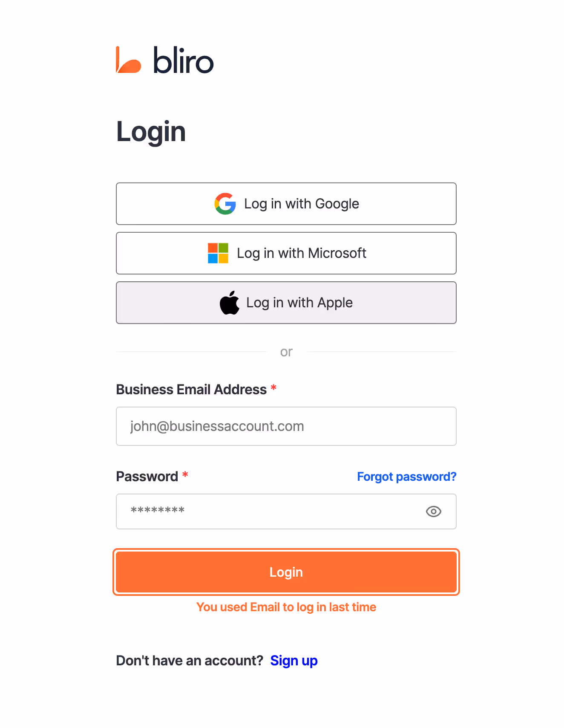Click the Business Email Address label
The width and height of the screenshot is (564, 728).
point(191,390)
